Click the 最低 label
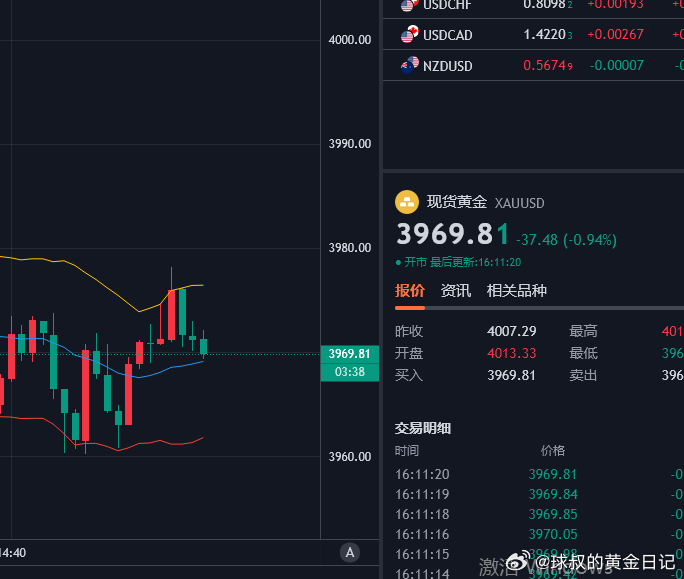 click(x=583, y=353)
